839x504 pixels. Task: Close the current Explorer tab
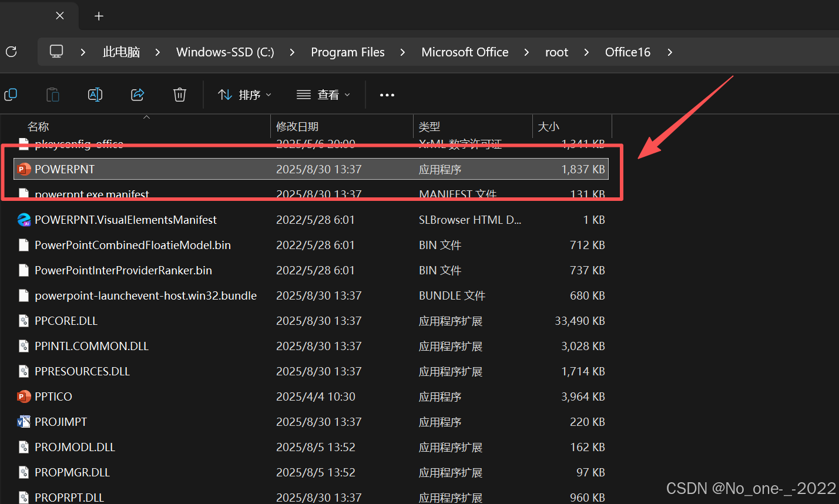(x=60, y=16)
